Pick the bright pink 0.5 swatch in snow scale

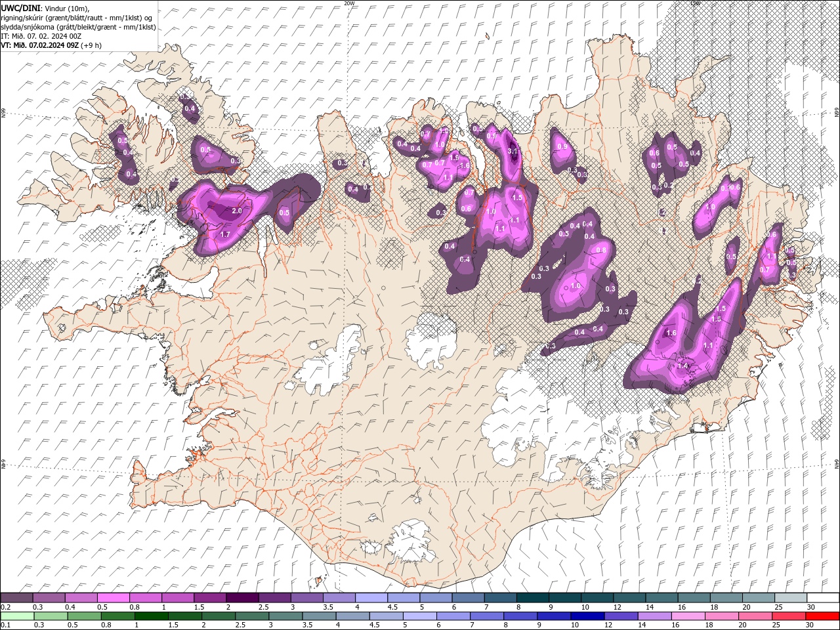(113, 598)
